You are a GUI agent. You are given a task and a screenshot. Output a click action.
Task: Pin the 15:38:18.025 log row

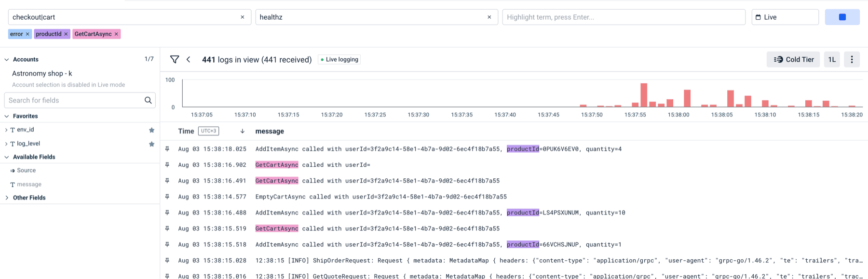[x=167, y=149]
